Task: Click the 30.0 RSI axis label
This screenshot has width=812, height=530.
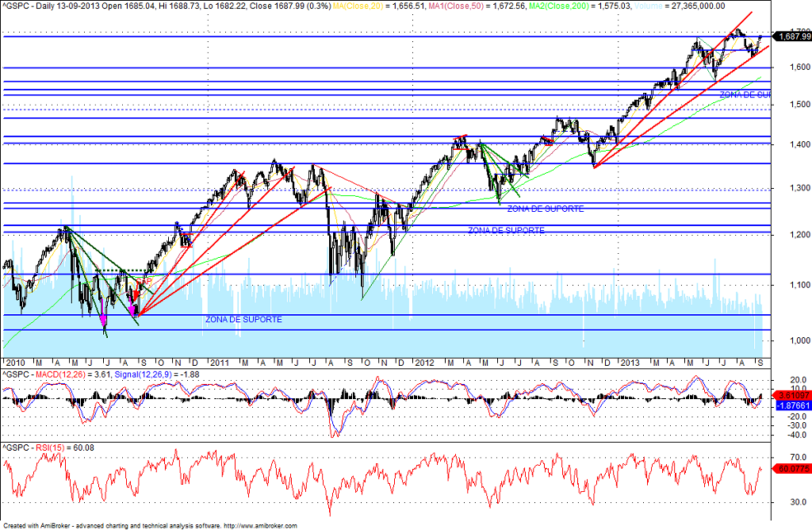Action: point(799,501)
